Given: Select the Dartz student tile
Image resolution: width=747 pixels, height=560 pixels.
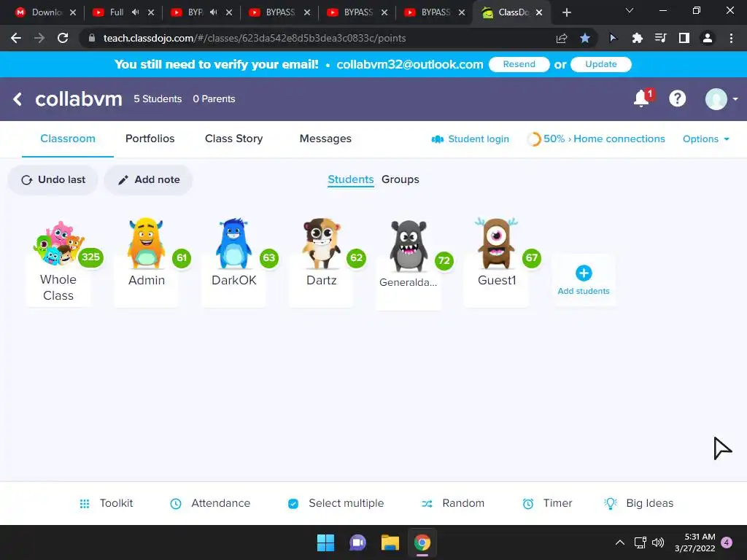Looking at the screenshot, I should coord(322,262).
